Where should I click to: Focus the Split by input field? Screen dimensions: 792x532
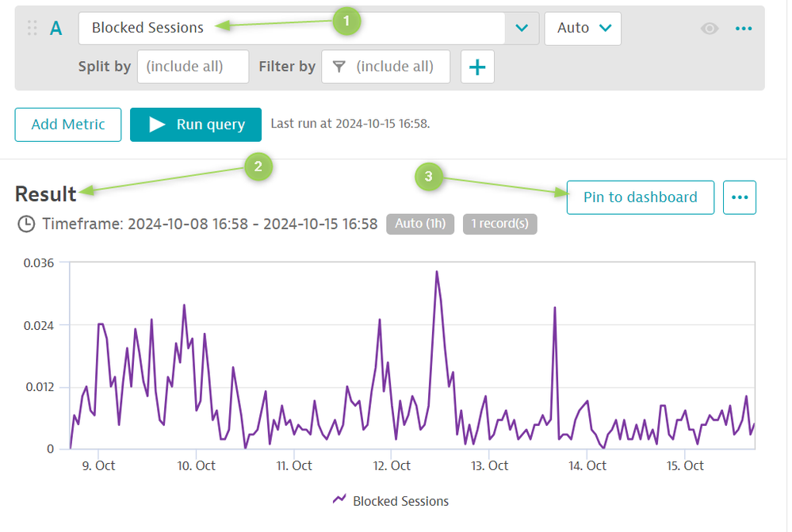point(193,67)
